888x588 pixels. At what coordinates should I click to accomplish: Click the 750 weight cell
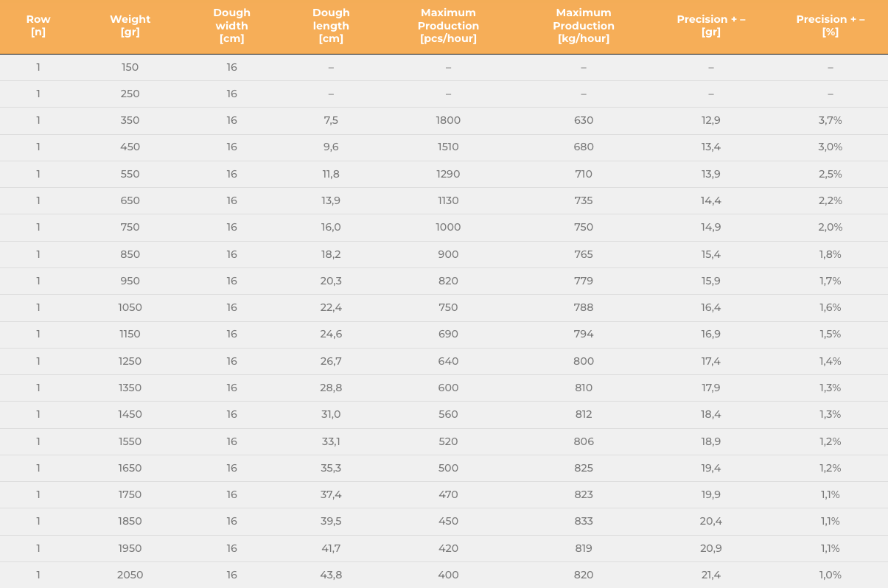130,227
